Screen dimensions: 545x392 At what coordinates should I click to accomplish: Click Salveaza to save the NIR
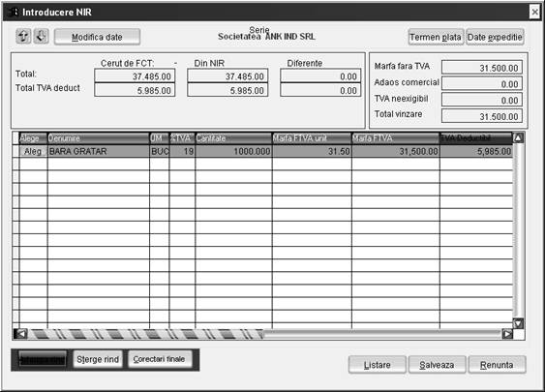click(437, 365)
